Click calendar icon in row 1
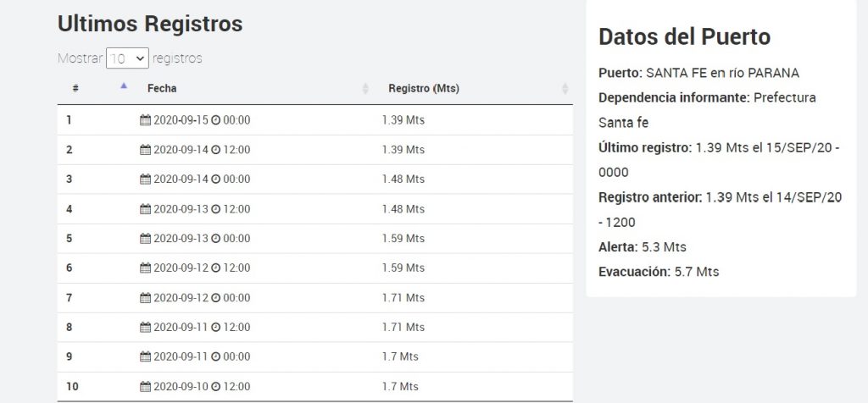The image size is (868, 403). click(x=145, y=120)
